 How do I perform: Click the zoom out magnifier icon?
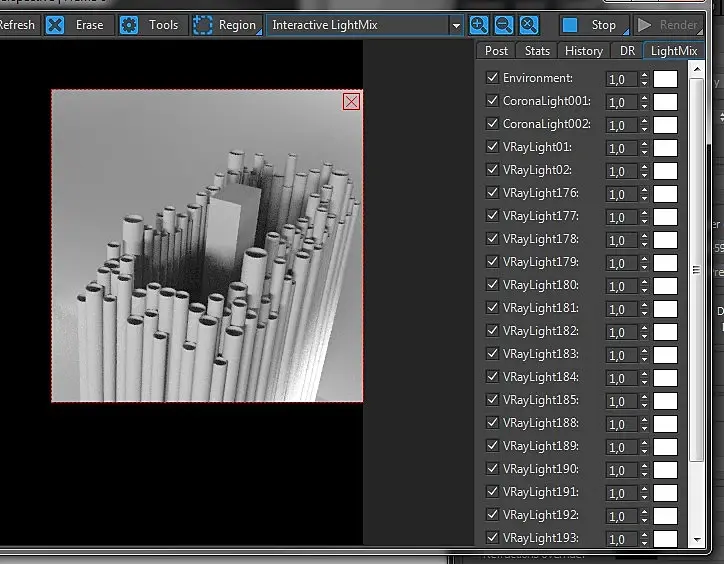504,25
